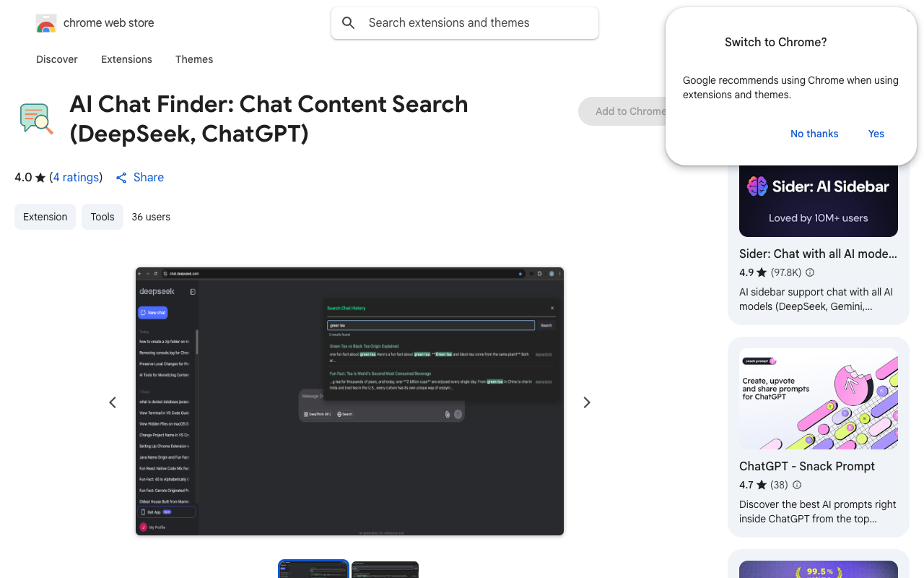Click the Add to Chrome button

click(622, 111)
